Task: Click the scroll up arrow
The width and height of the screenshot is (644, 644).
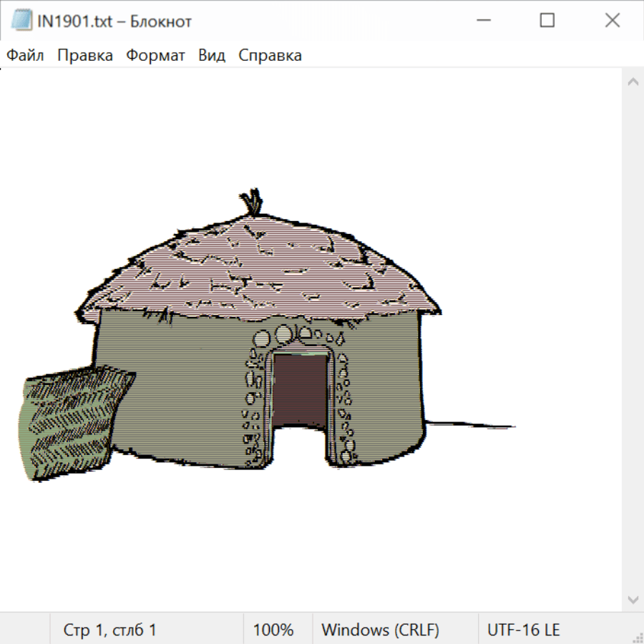Action: pos(633,82)
